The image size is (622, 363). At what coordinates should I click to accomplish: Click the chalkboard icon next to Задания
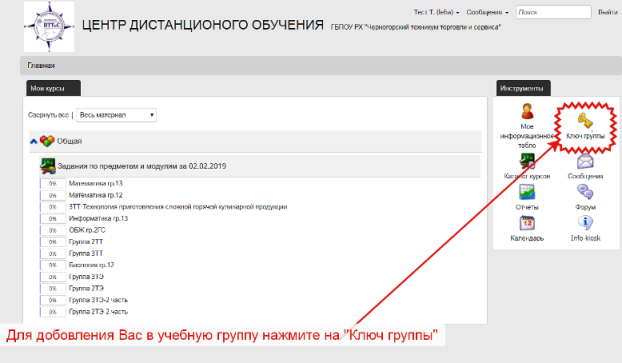pos(48,166)
